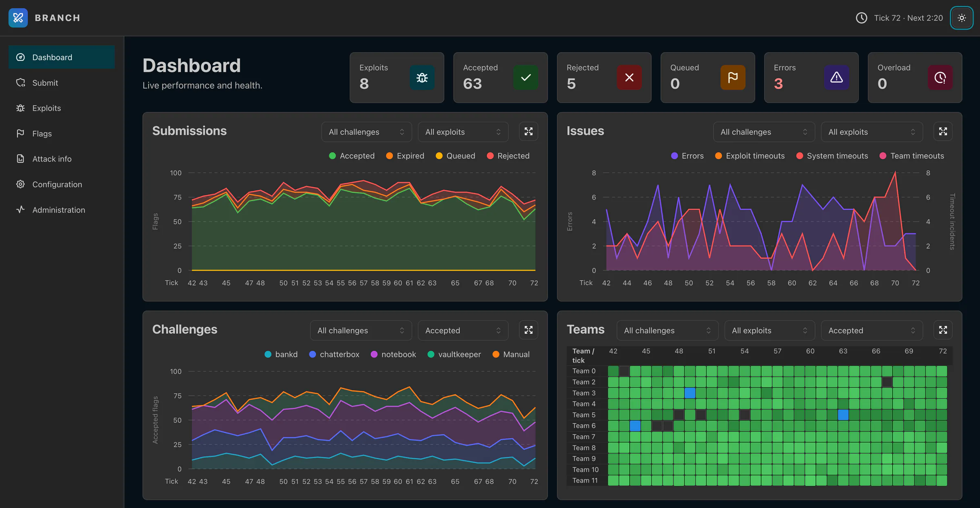This screenshot has height=508, width=980.
Task: Toggle Rejected series in Submissions legend
Action: 508,156
